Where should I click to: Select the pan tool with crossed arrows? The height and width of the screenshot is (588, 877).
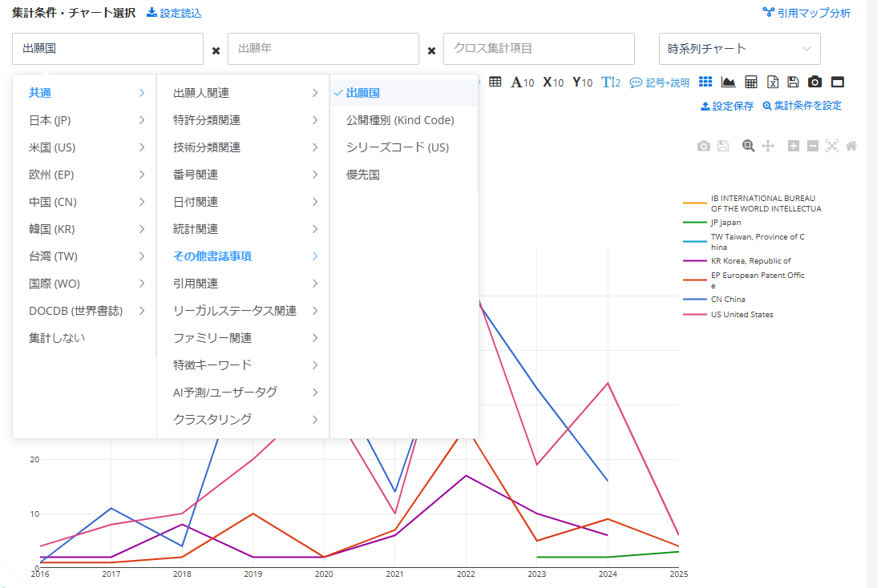tap(767, 146)
